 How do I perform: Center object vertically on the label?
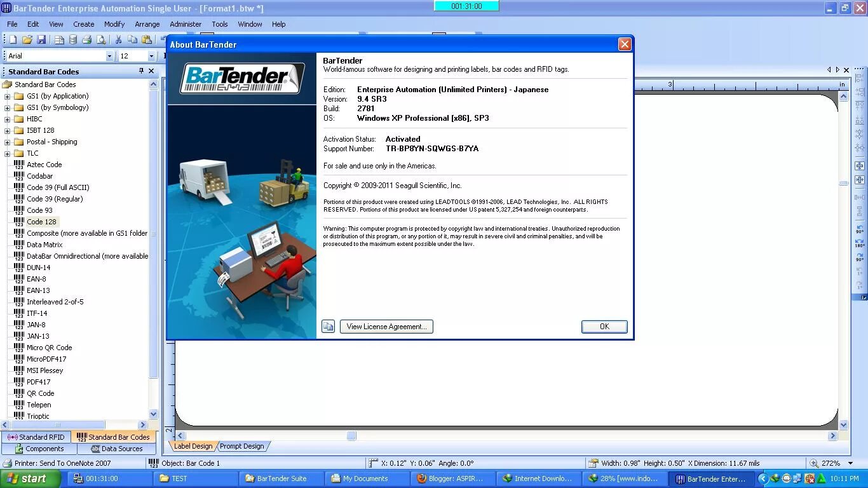860,165
